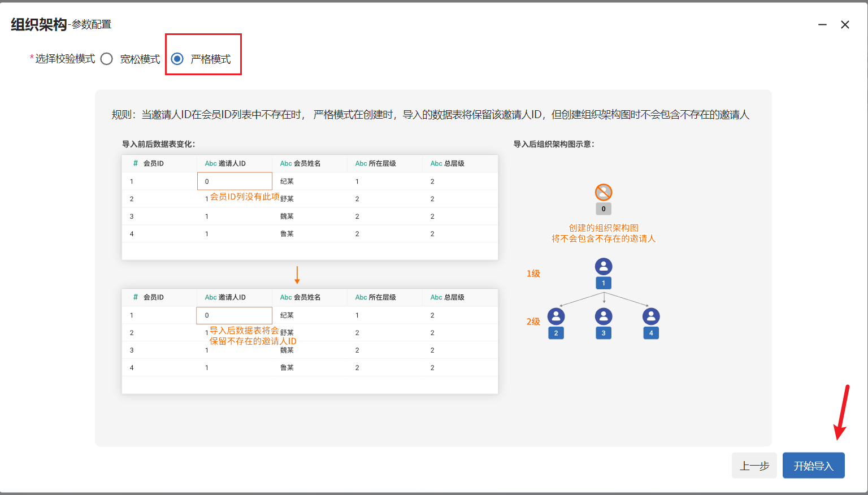Select the 宽松模式 radio button
868x495 pixels.
click(x=107, y=59)
